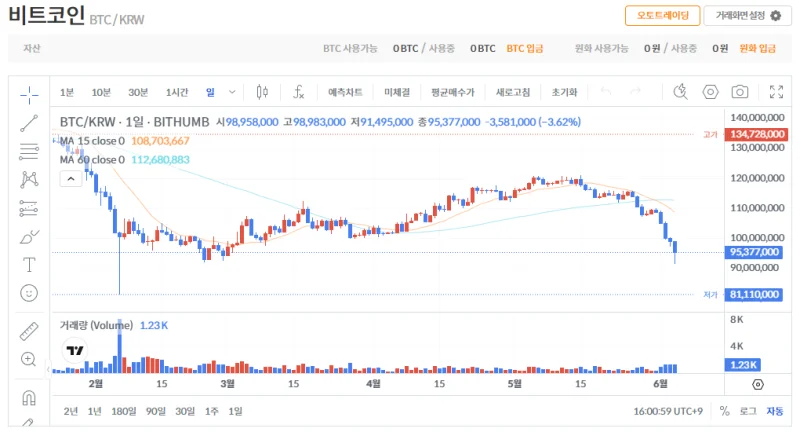Select the 일 daily interval
Viewport: 800px width, 432px height.
coord(210,92)
